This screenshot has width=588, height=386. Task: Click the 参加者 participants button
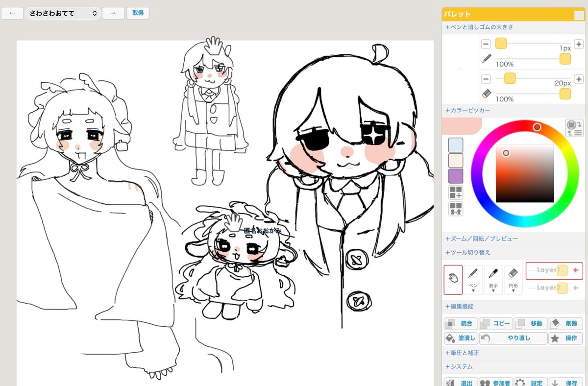tap(496, 383)
